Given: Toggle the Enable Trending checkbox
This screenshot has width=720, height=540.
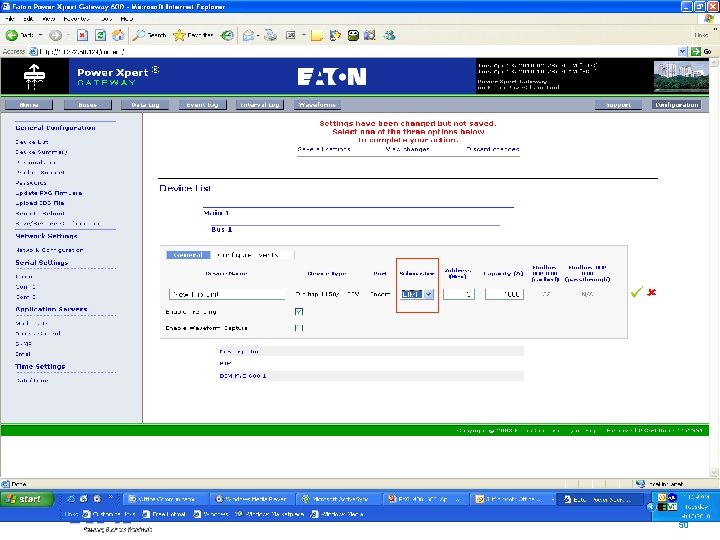Looking at the screenshot, I should pyautogui.click(x=299, y=312).
